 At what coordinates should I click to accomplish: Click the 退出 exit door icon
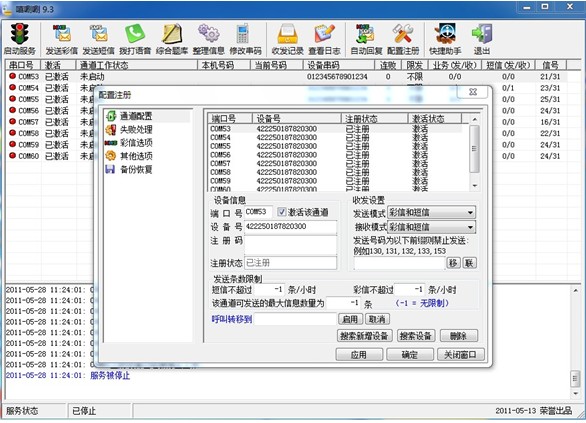click(x=482, y=34)
